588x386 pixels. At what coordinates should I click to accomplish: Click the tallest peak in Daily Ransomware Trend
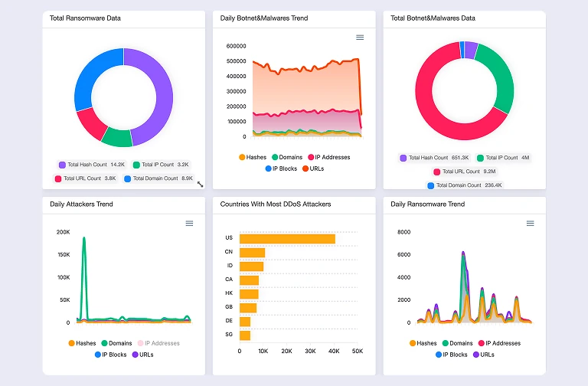[x=463, y=254]
